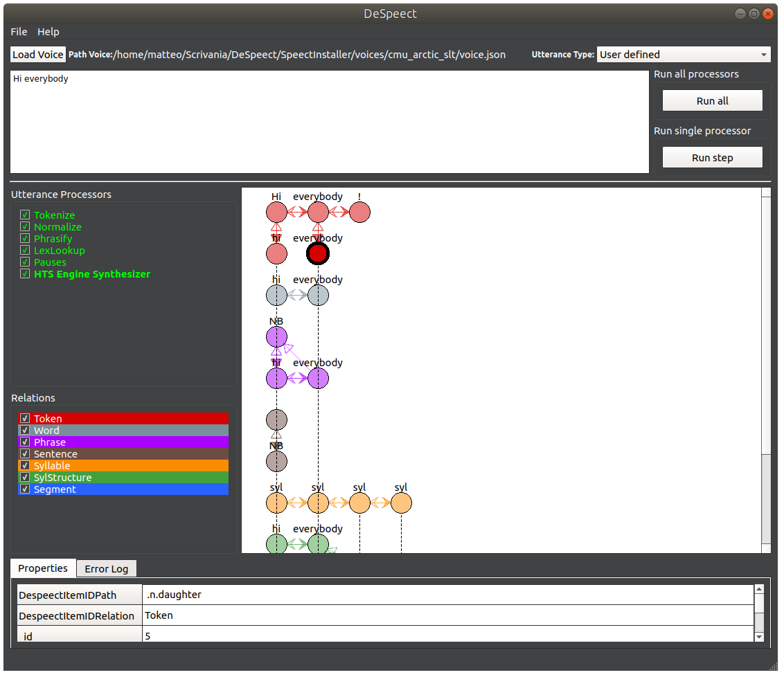Screen dimensions: 784x677
Task: Select the second orange 'syl' node
Action: 318,503
